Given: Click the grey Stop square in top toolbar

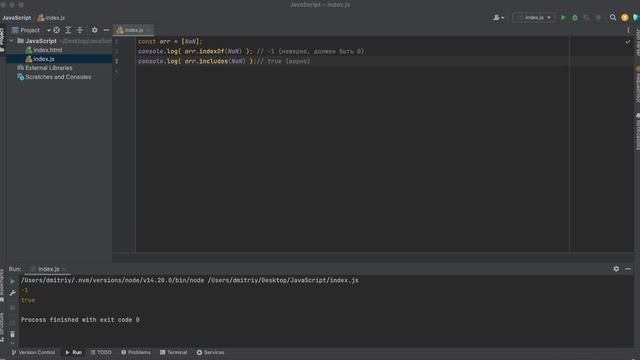Looking at the screenshot, I should (598, 18).
